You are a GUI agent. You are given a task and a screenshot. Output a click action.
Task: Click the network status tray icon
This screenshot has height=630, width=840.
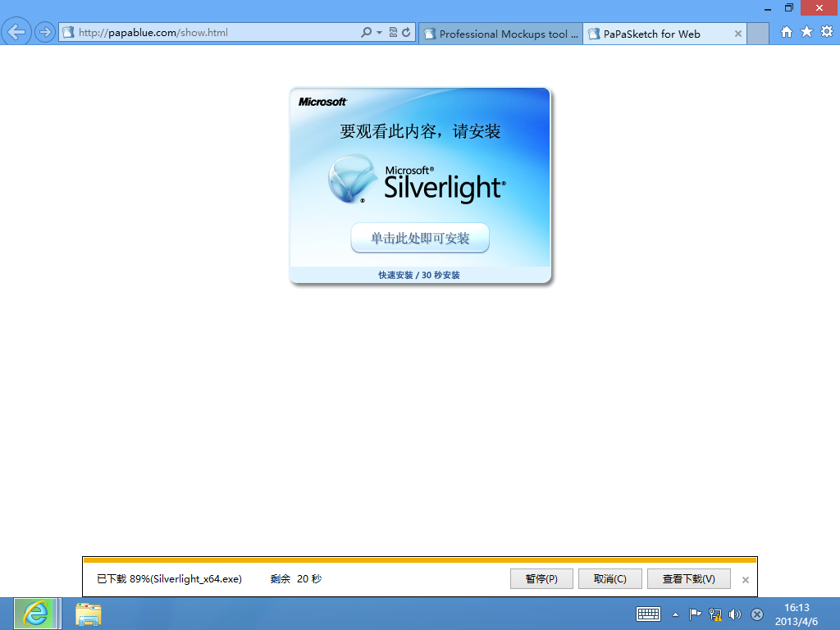coord(715,614)
